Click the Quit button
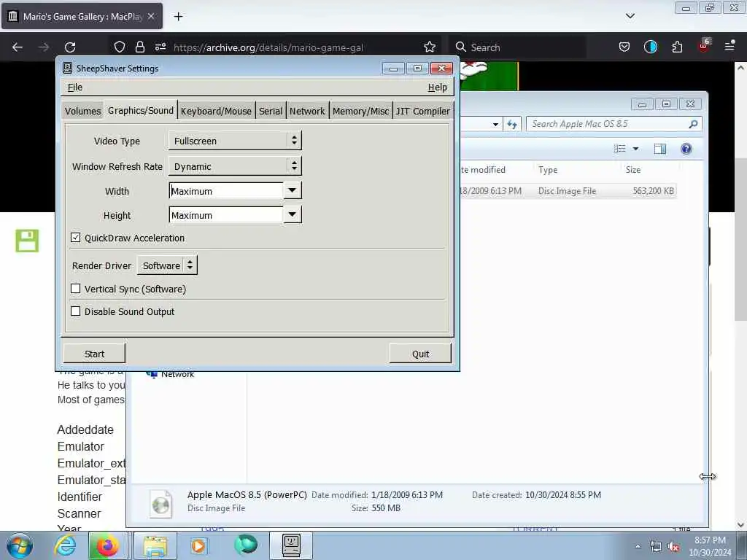This screenshot has height=560, width=747. tap(420, 354)
